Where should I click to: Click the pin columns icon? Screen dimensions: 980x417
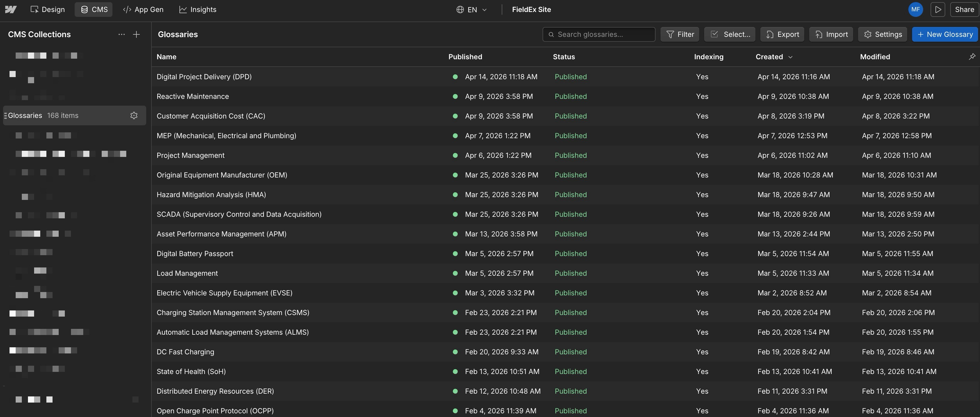[972, 57]
